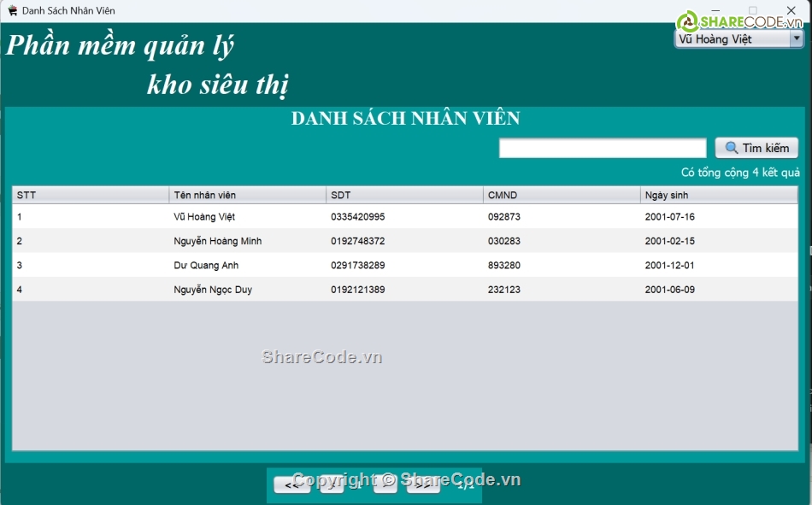Go to first page with << button
Image resolution: width=812 pixels, height=505 pixels.
pos(292,484)
